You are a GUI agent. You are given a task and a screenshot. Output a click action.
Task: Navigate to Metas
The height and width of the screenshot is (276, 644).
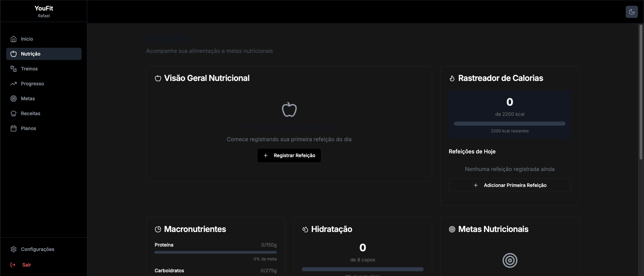tap(44, 99)
